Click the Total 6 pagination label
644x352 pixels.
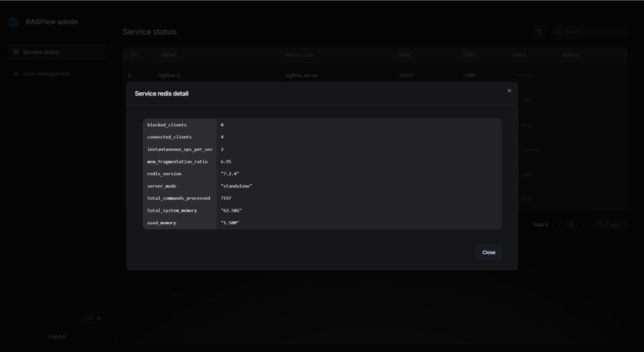tap(540, 225)
